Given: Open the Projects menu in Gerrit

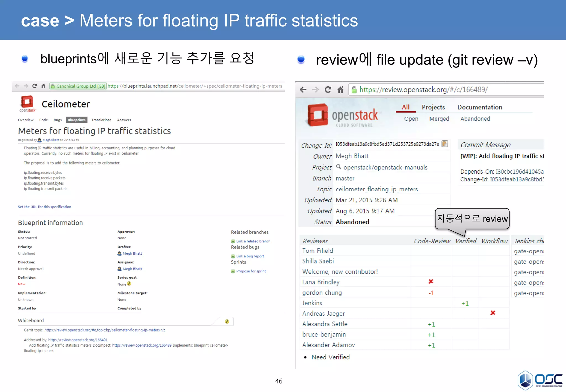Looking at the screenshot, I should click(x=433, y=107).
